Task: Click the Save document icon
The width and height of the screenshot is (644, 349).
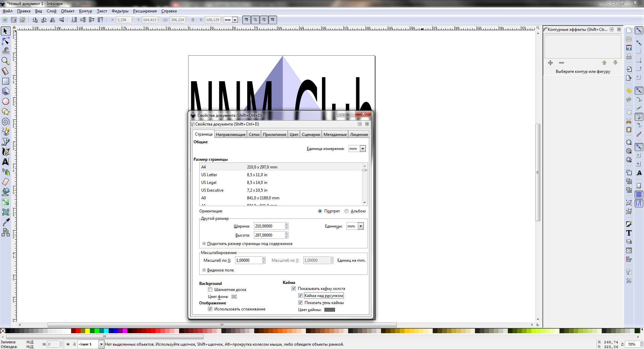Action: [x=629, y=48]
